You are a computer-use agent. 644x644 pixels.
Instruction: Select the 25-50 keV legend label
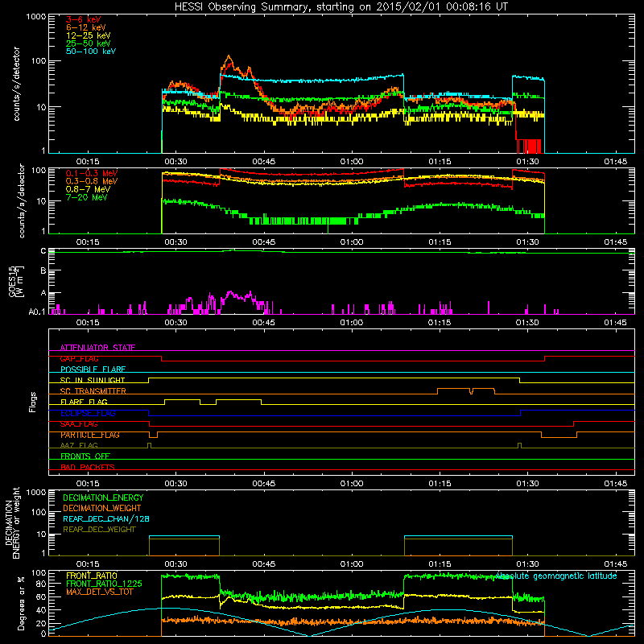click(x=88, y=43)
